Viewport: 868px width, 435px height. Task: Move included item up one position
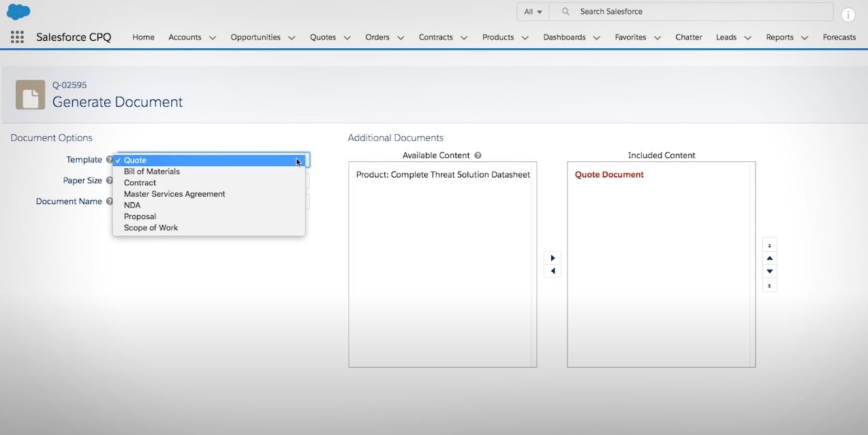click(769, 259)
